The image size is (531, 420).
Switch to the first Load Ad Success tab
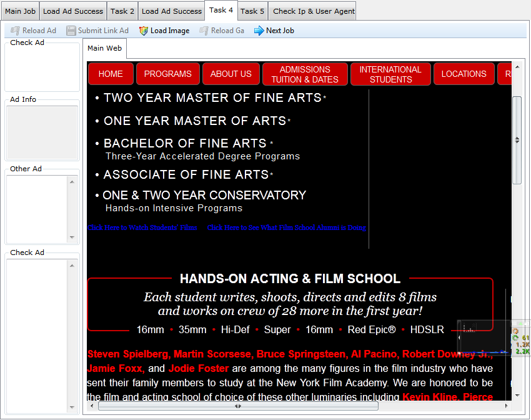click(x=73, y=11)
